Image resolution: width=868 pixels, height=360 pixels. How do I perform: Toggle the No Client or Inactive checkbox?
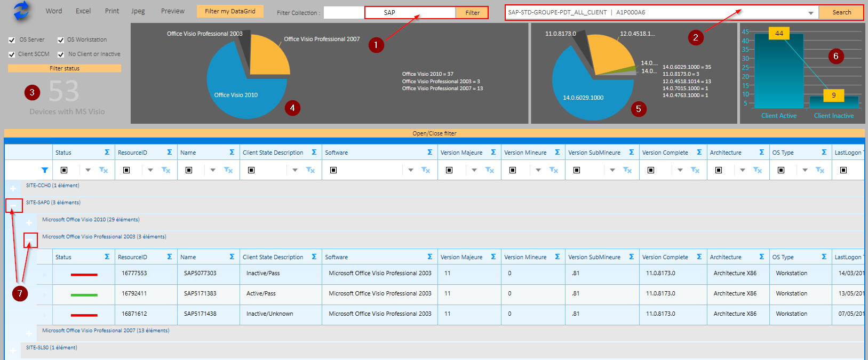(x=61, y=54)
